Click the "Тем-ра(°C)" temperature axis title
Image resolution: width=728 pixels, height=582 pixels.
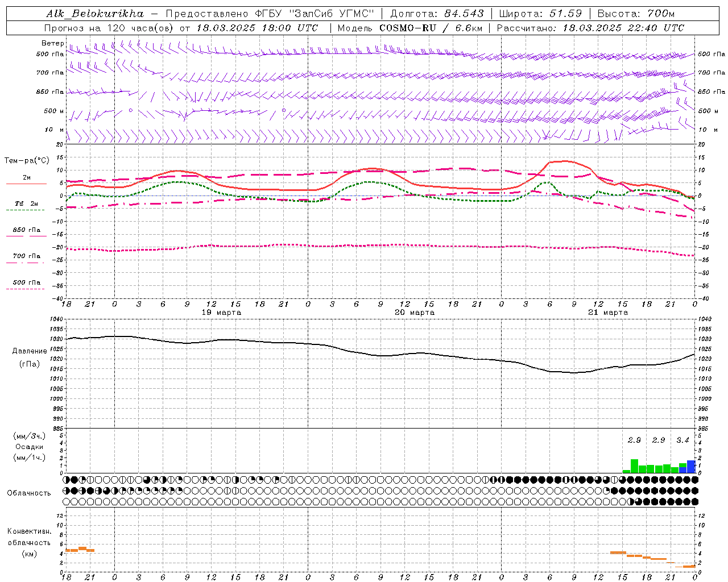tap(27, 161)
